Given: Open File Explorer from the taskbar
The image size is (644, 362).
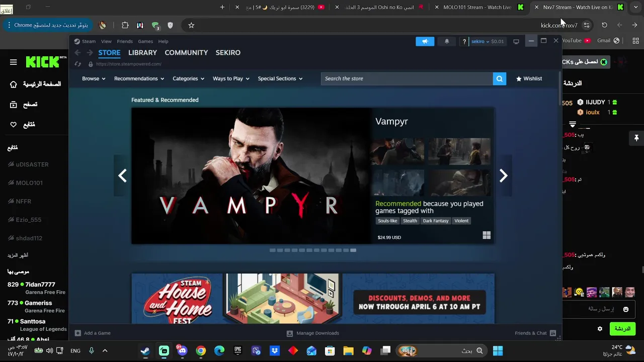Looking at the screenshot, I should point(348,350).
